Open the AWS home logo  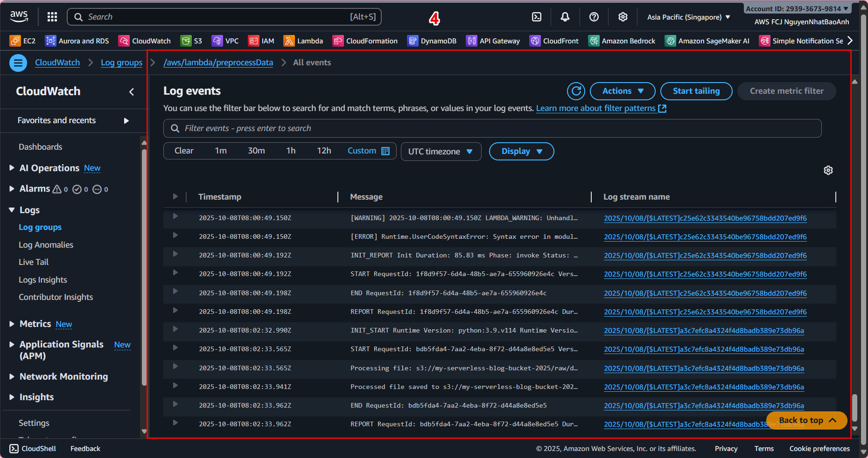coord(19,17)
